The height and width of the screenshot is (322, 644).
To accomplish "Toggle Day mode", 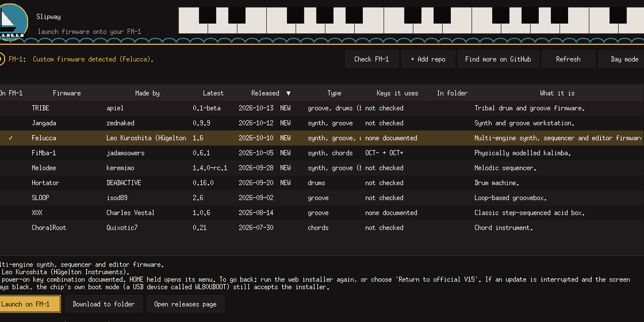I will pos(622,59).
